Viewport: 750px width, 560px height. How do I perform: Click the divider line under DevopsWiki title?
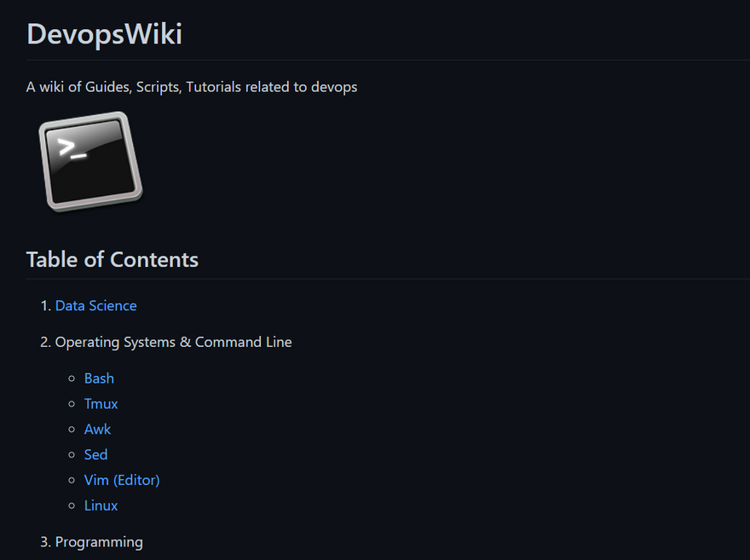coord(388,61)
